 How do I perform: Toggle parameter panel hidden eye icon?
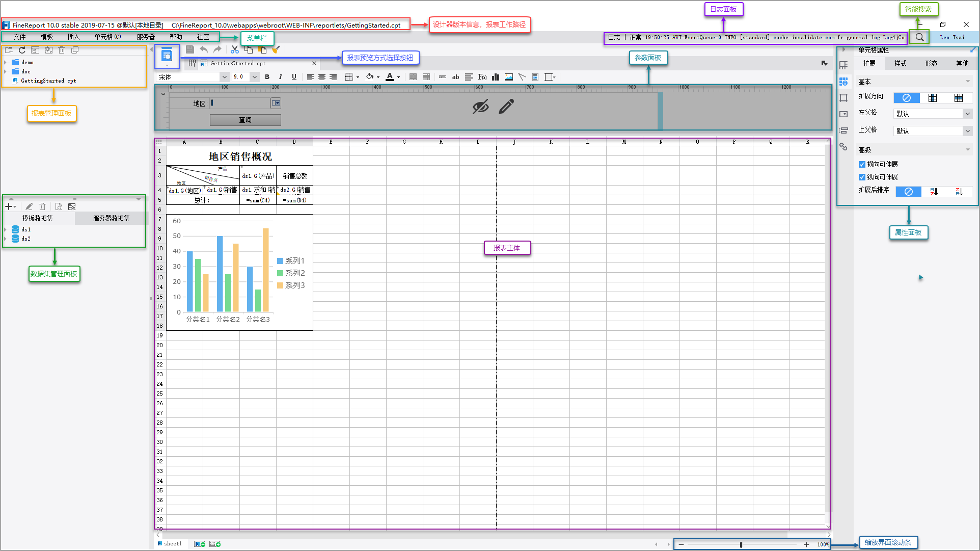point(480,107)
